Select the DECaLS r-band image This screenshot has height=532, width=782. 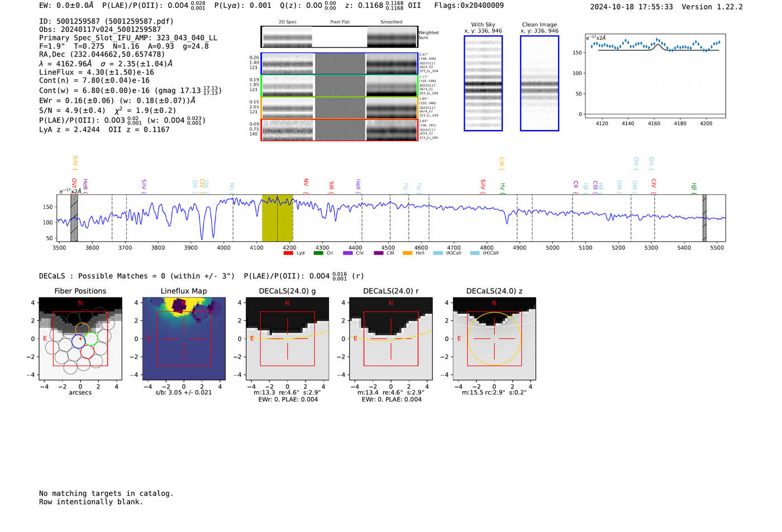390,339
